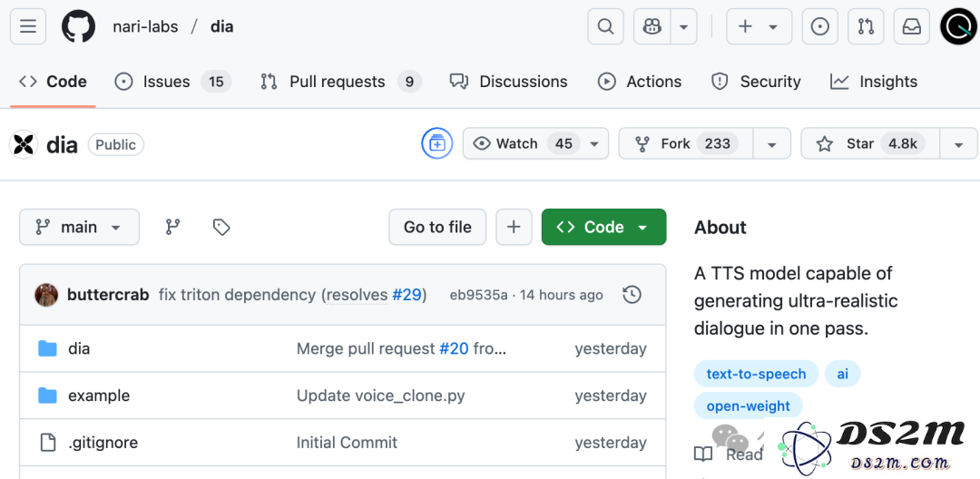Screen dimensions: 980x479
Task: Open the Watch notifications dropdown
Action: (x=535, y=143)
